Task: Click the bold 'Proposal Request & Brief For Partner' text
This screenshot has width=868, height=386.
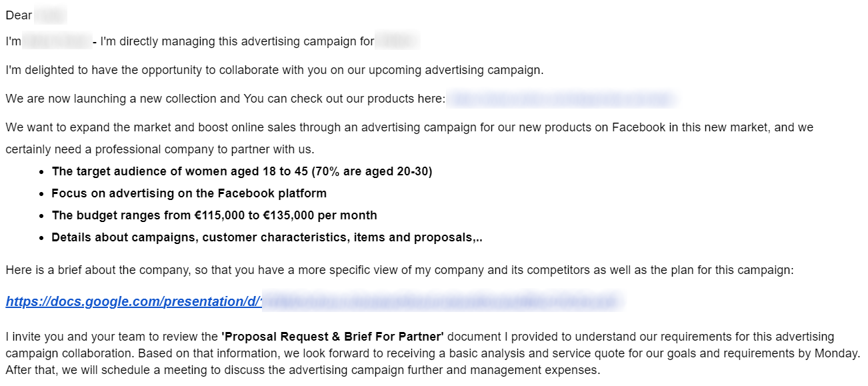Action: (x=332, y=337)
